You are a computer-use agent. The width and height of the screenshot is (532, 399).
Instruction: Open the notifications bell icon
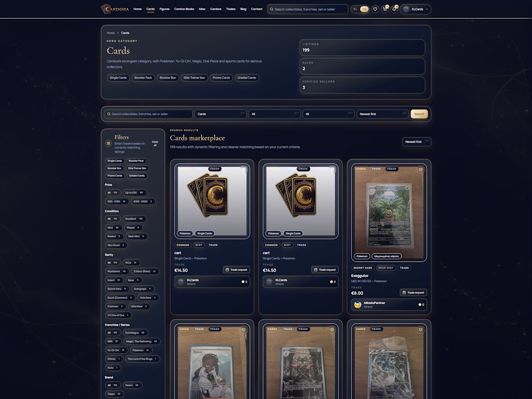pyautogui.click(x=394, y=9)
